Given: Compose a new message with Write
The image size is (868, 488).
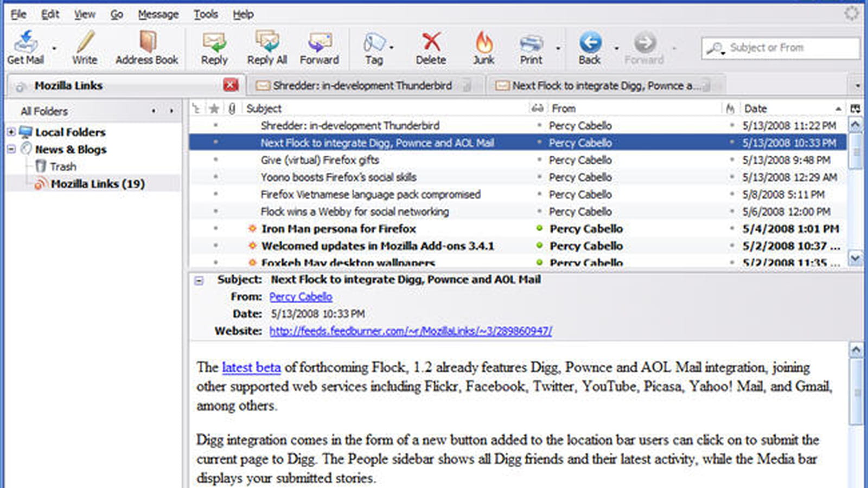Looking at the screenshot, I should pos(85,48).
